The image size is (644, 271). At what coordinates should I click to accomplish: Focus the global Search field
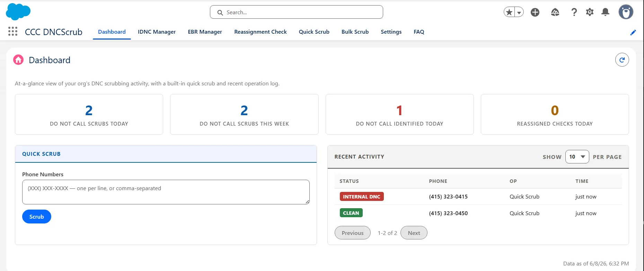click(x=296, y=12)
